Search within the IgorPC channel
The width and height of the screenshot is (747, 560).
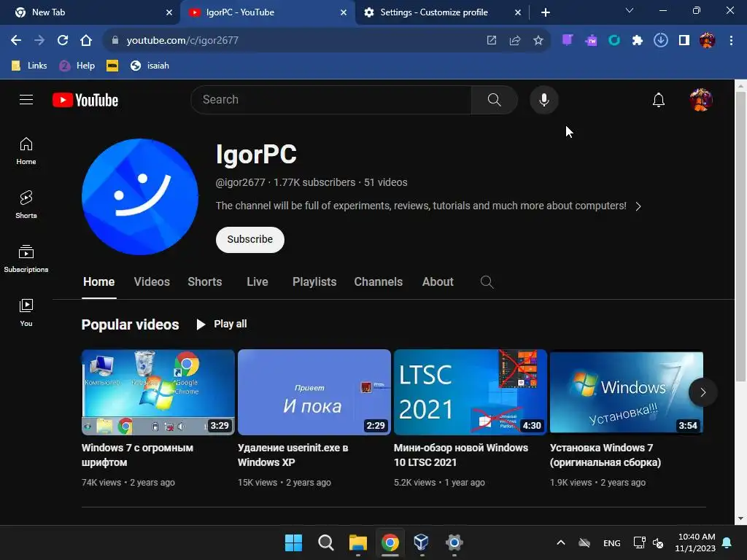point(487,282)
